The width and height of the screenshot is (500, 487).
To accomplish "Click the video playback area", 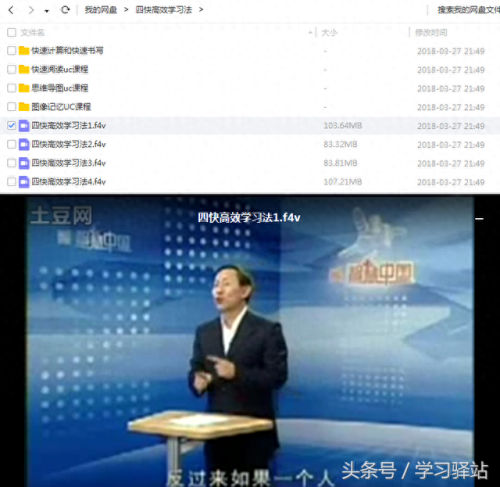I will click(250, 342).
